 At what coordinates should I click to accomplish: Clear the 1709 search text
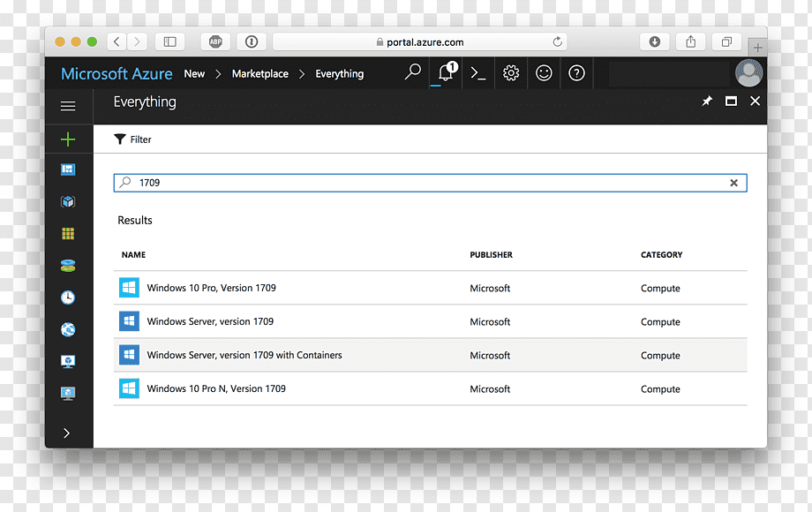733,183
